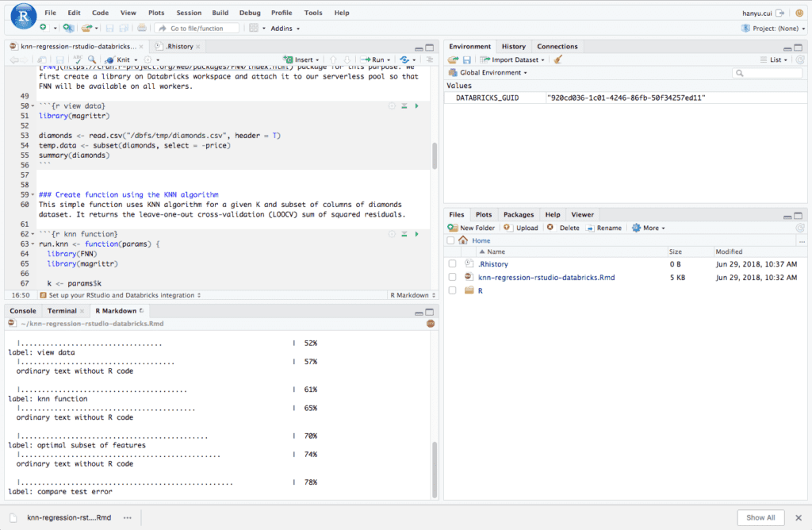The height and width of the screenshot is (530, 812).
Task: Tick the checkbox for knn-regression-rstudio-databricks.Rmd
Action: [x=452, y=277]
